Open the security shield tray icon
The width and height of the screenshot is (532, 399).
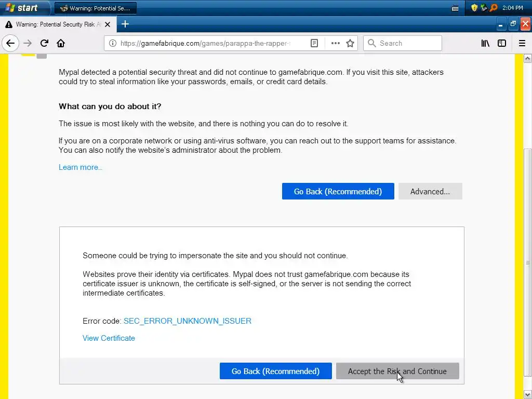point(474,8)
